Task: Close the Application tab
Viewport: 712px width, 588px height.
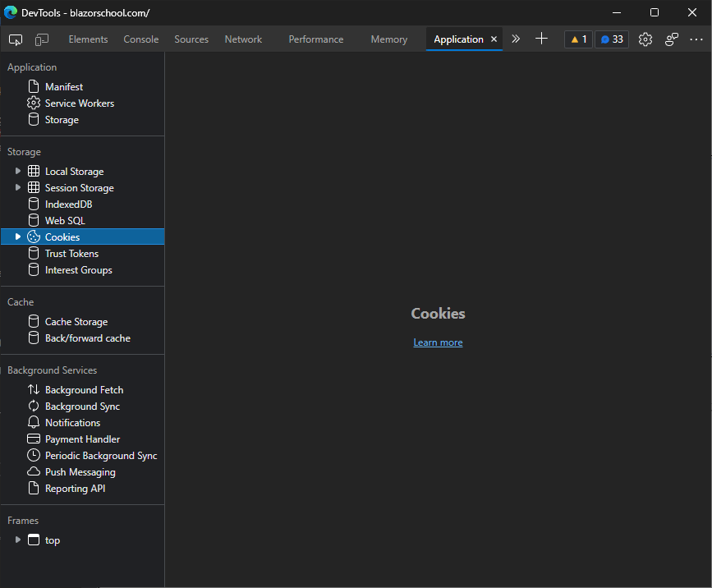Action: pos(494,39)
